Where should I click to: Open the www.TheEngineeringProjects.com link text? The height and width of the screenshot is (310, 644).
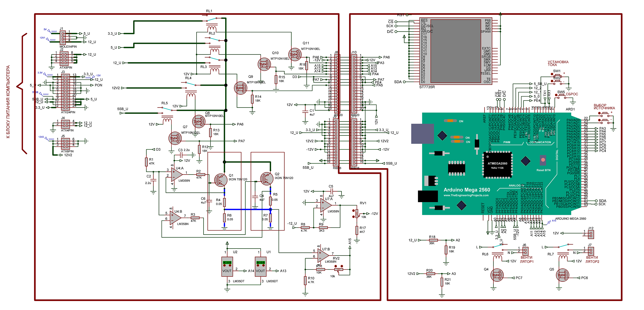tap(466, 195)
